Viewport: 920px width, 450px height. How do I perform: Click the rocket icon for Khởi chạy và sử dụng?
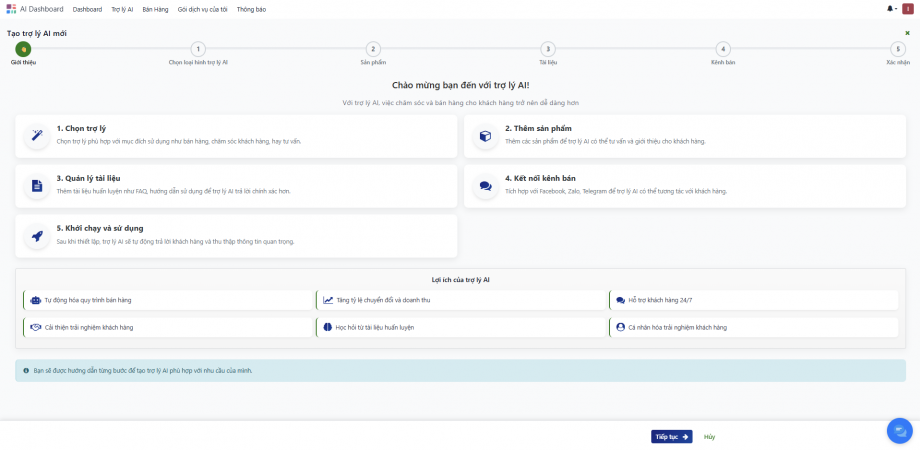pyautogui.click(x=37, y=236)
